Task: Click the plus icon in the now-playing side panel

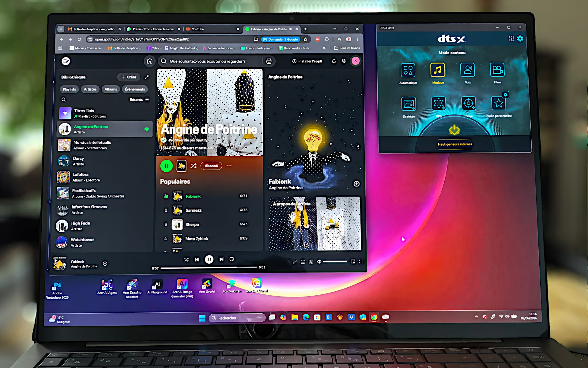Action: point(356,184)
